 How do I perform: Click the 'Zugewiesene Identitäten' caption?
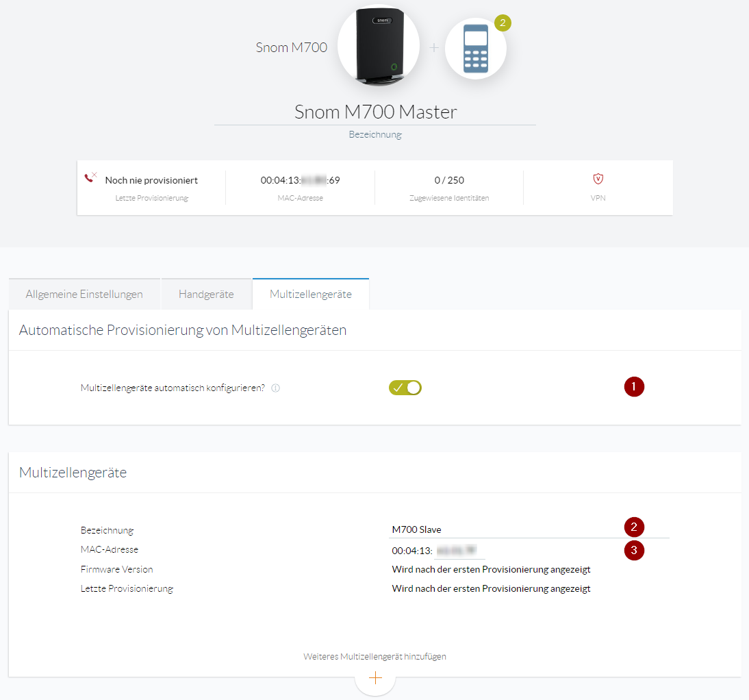(x=449, y=198)
